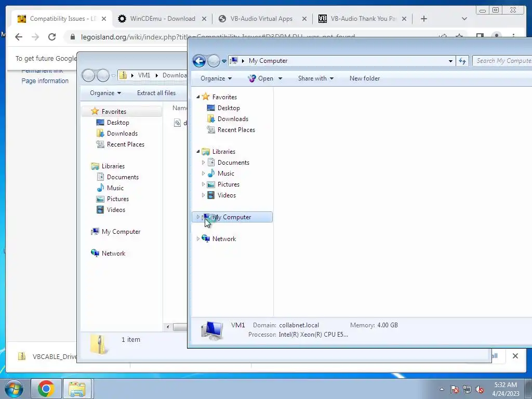Click Open in the My Computer toolbar

[x=261, y=78]
